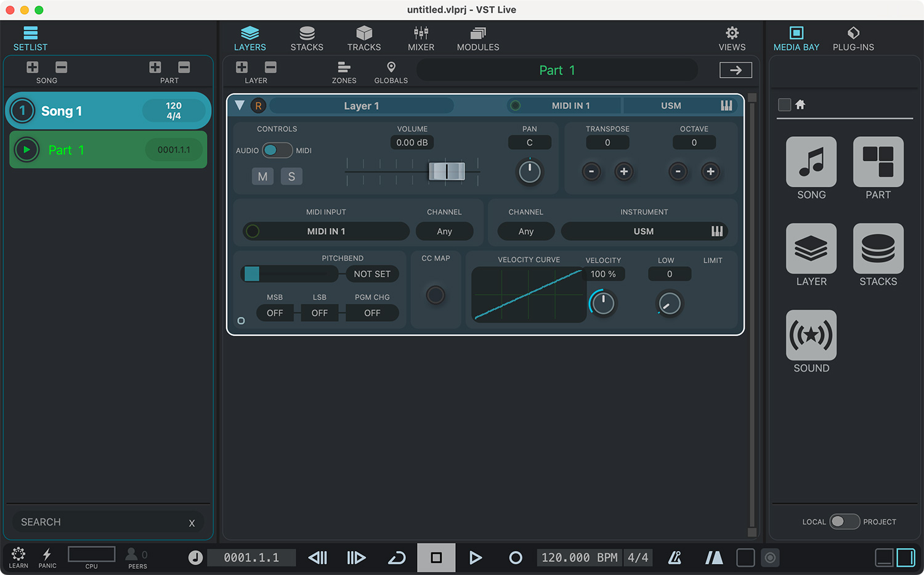Open the Stacks view
Image resolution: width=924 pixels, height=575 pixels.
click(307, 37)
